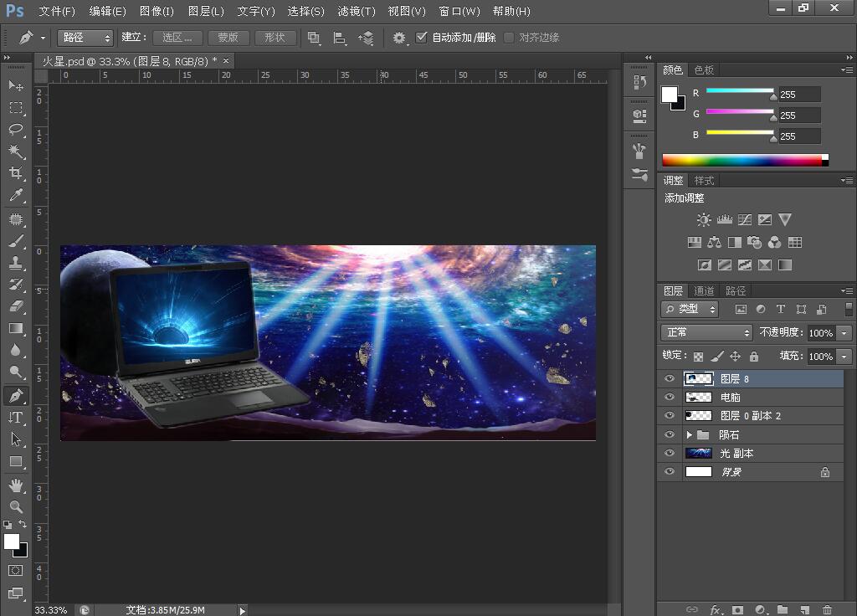Open the blend mode 正常 dropdown
The image size is (857, 616).
point(706,333)
